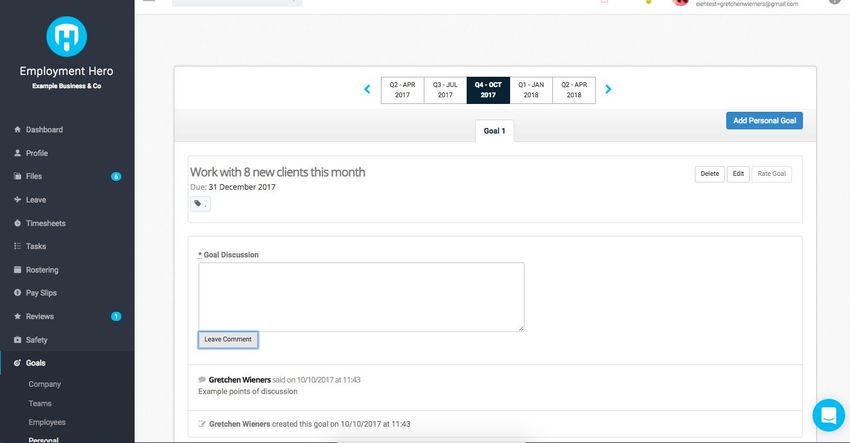Viewport: 850px width, 443px height.
Task: Select the Q3 - JUL 2017 quarter
Action: pyautogui.click(x=445, y=90)
